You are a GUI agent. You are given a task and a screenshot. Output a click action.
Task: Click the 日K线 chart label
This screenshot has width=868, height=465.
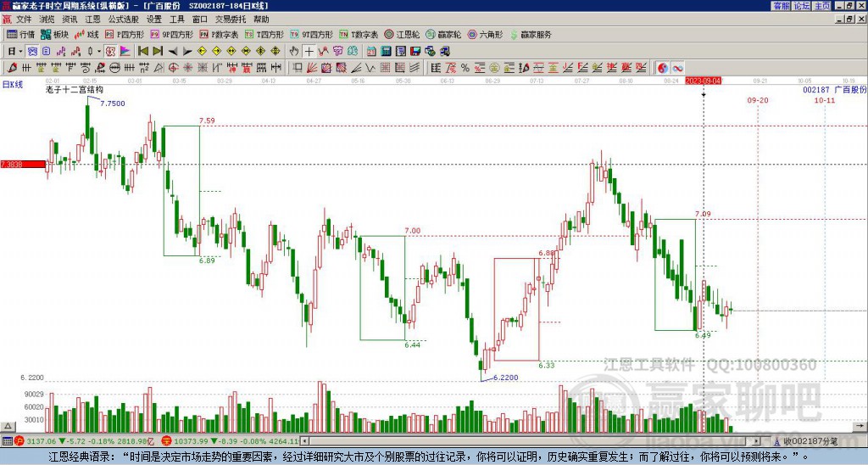tap(12, 85)
